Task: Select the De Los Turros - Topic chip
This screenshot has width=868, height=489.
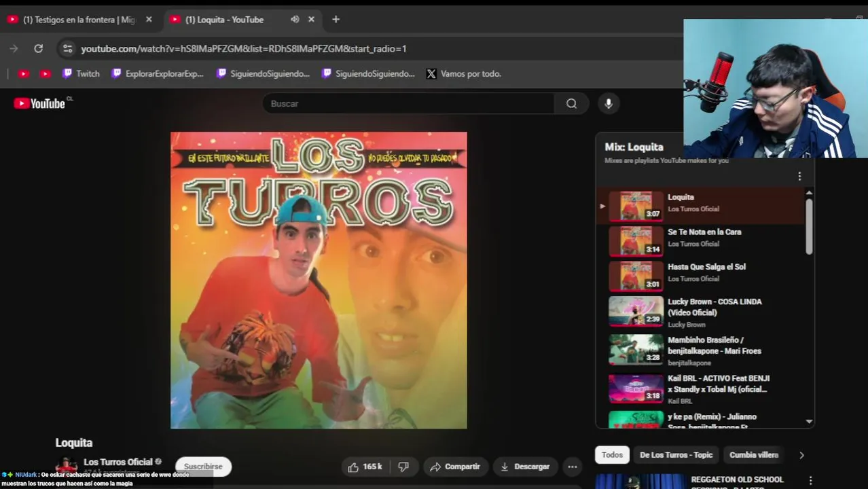Action: (x=676, y=455)
